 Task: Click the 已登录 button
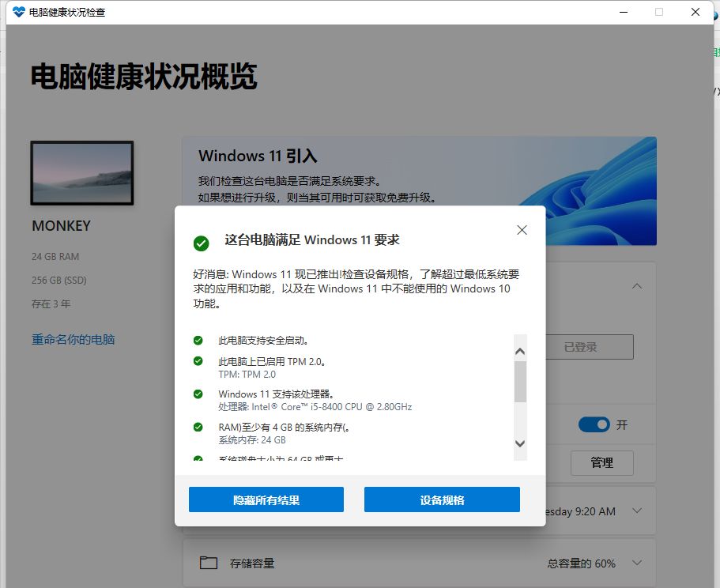click(x=589, y=347)
